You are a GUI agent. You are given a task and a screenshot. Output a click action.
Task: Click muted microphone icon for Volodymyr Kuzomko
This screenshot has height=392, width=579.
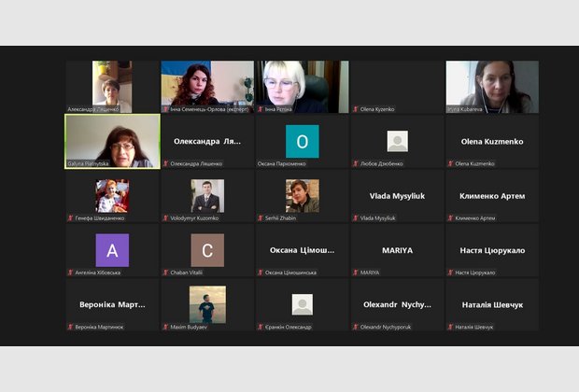165,218
